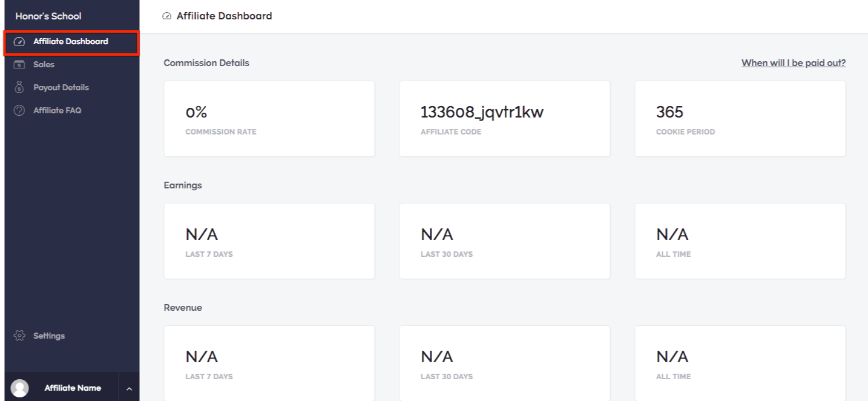Expand the Affiliate Name chevron menu
This screenshot has height=401, width=868.
coord(129,388)
